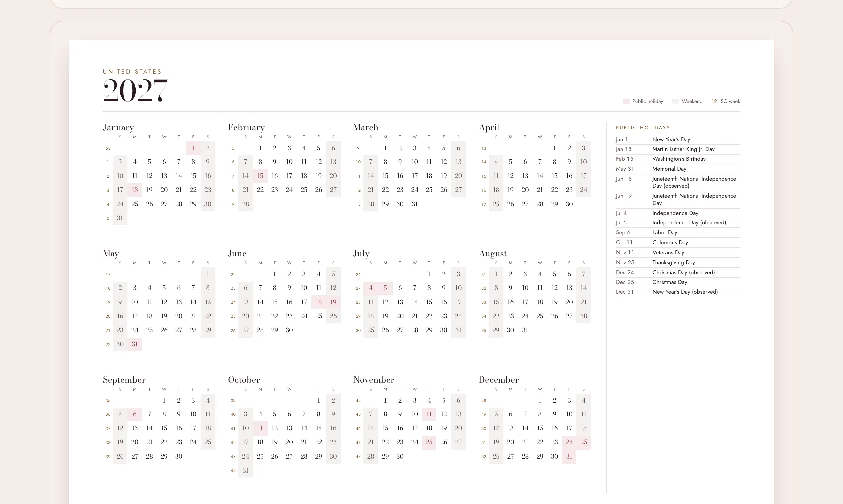
Task: Click the 'ISO week' legend label
Action: point(729,101)
